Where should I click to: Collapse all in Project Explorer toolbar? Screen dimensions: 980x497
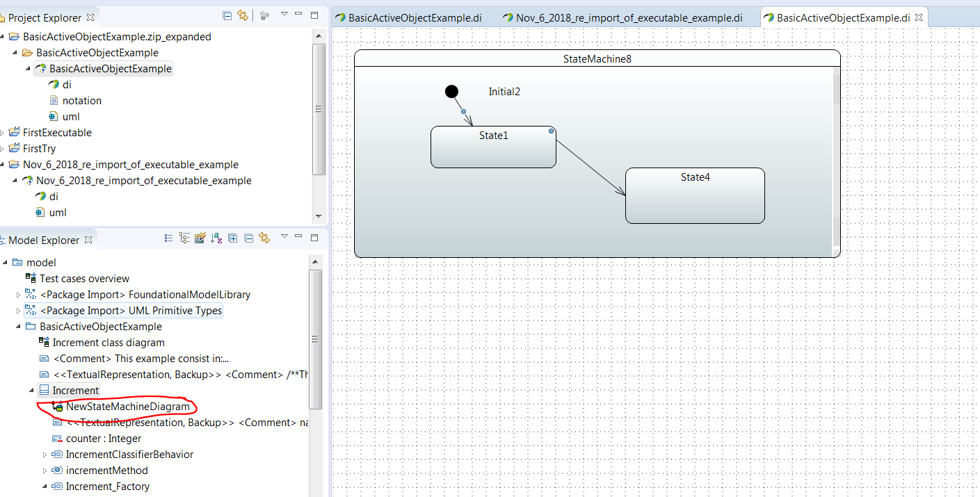coord(227,15)
